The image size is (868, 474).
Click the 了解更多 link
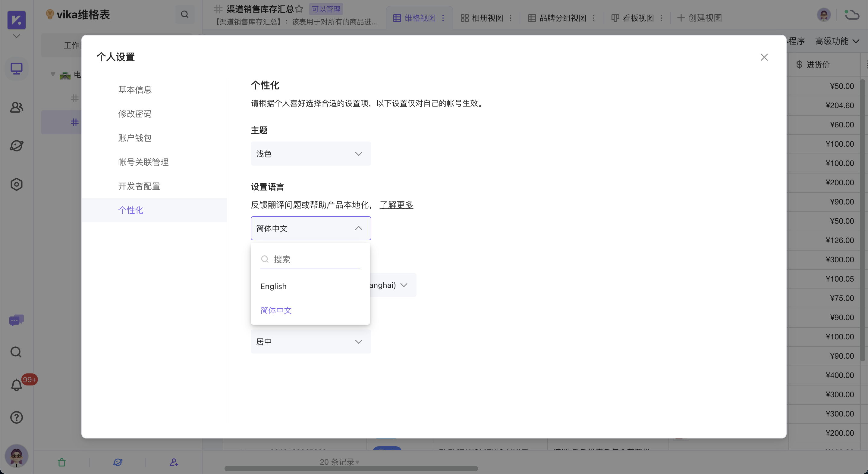(x=396, y=205)
